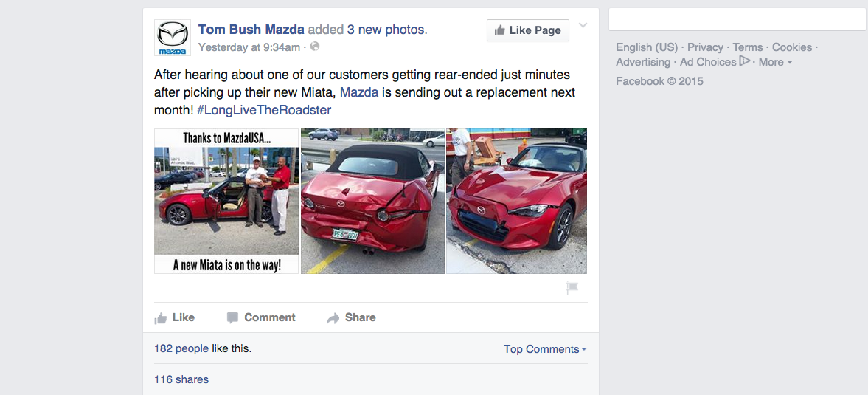Open the rear-ended Miata damage photo
This screenshot has height=395, width=868.
pyautogui.click(x=372, y=201)
